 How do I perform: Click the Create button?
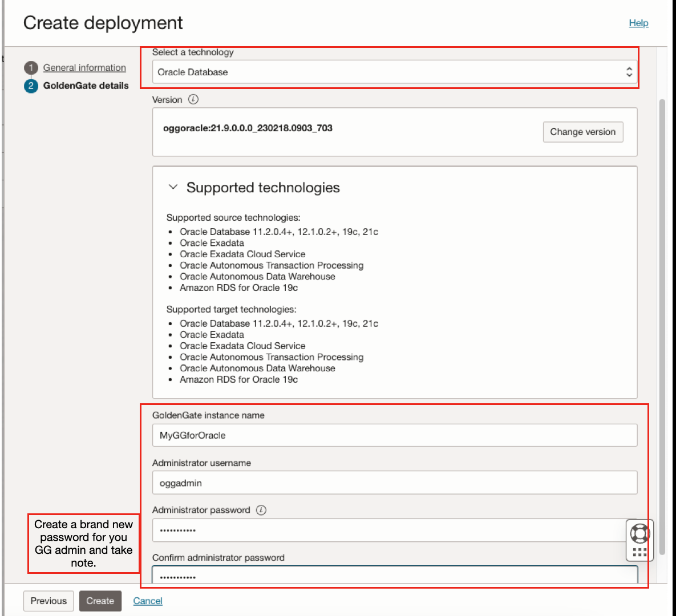coord(100,601)
